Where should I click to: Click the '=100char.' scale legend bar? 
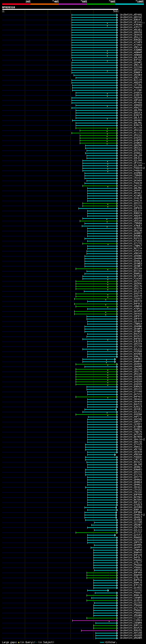[x=102, y=642]
